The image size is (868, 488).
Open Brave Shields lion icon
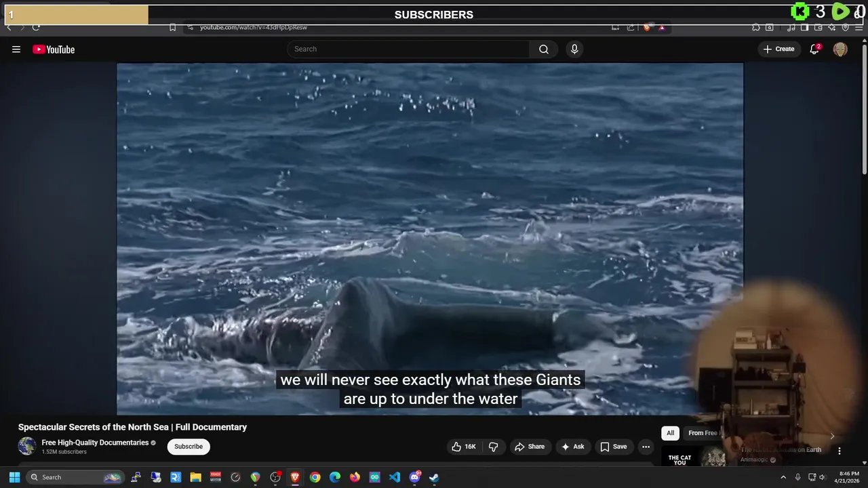[647, 28]
